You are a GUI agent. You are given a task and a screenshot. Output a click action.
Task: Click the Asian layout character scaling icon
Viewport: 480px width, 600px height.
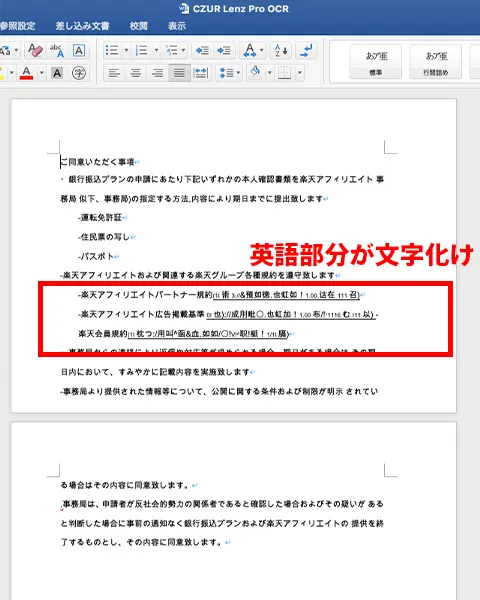pyautogui.click(x=250, y=50)
